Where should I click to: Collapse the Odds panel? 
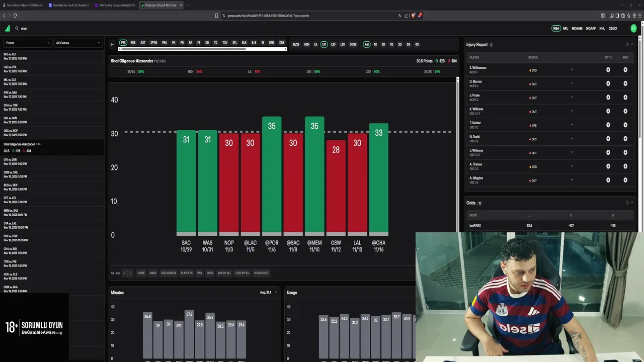(632, 203)
